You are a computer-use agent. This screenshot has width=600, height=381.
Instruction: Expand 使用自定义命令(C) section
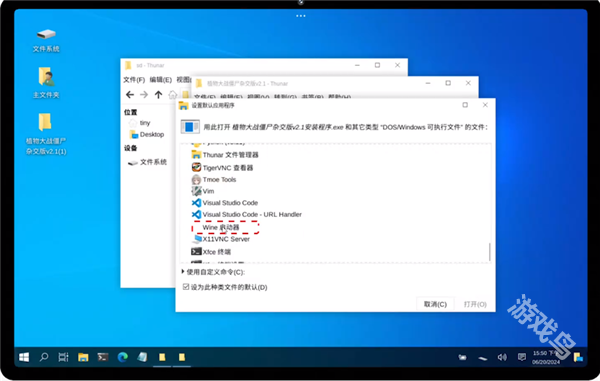pyautogui.click(x=213, y=272)
